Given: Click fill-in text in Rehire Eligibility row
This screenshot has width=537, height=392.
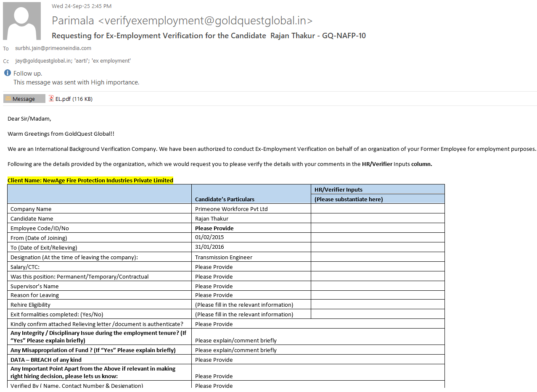Looking at the screenshot, I should point(244,305).
